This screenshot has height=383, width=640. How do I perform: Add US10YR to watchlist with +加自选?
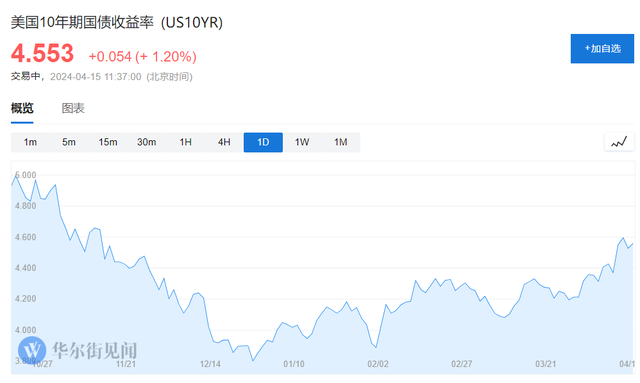tap(602, 49)
